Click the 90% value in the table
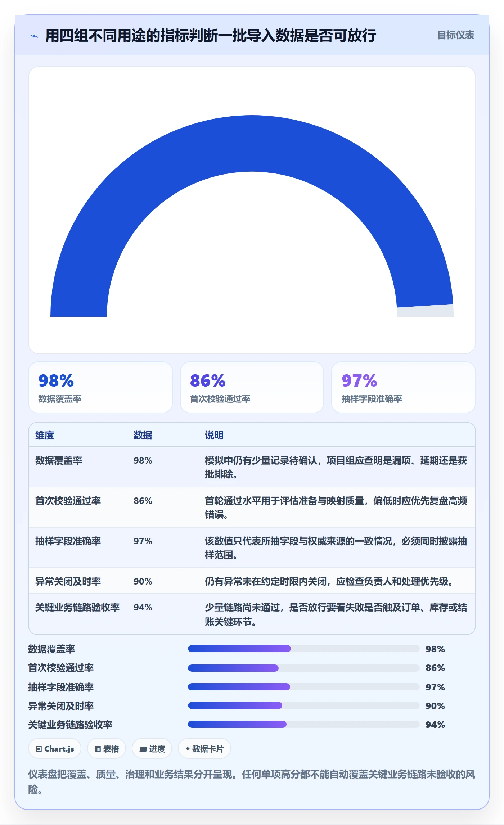Viewport: 504px width, 825px height. tap(143, 581)
